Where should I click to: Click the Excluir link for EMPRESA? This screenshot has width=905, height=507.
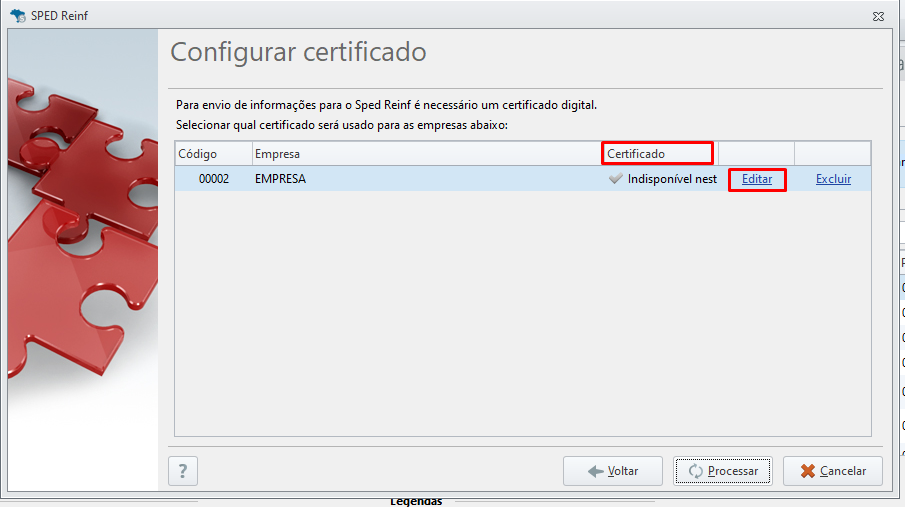833,179
